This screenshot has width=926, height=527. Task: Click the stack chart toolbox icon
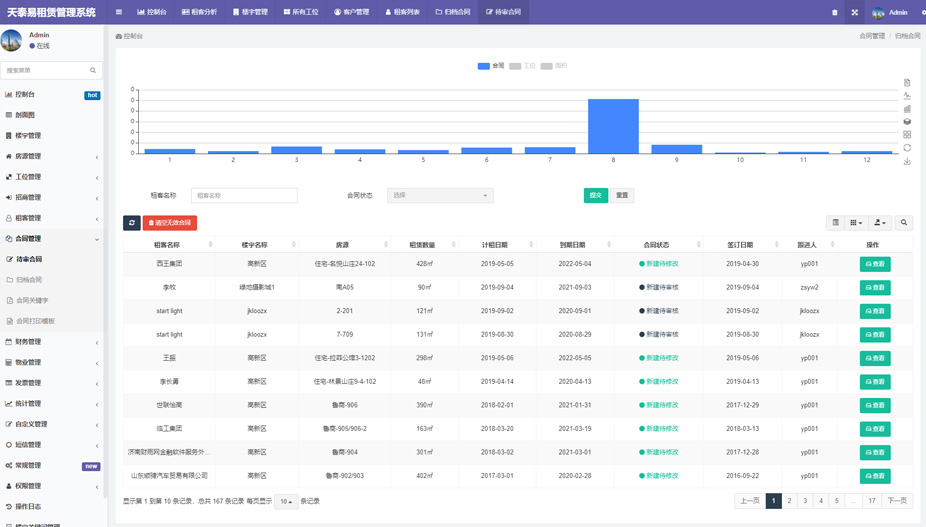coord(907,122)
